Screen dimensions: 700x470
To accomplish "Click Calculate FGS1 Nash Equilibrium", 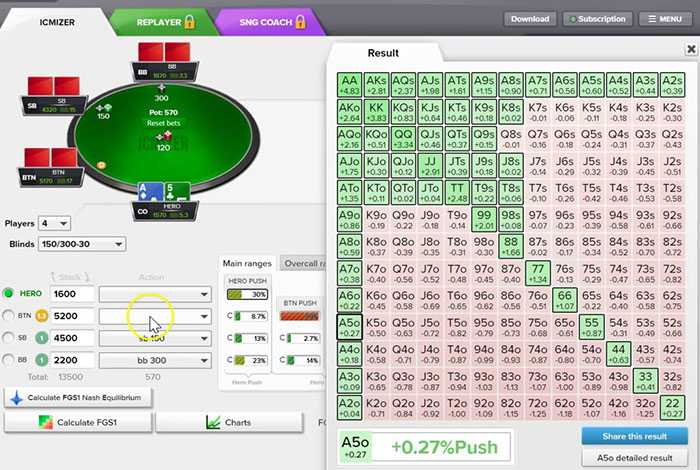I will click(x=78, y=398).
